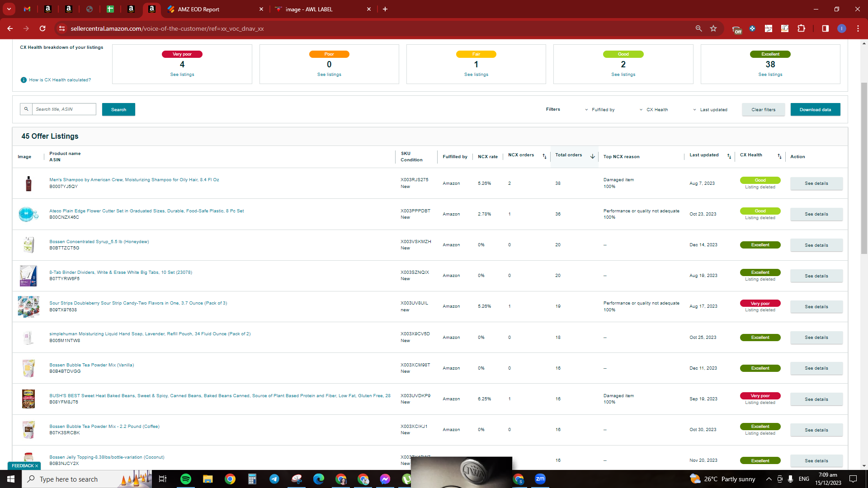Sort by CX Health column arrows
Viewport: 868px width, 488px height.
pos(779,156)
